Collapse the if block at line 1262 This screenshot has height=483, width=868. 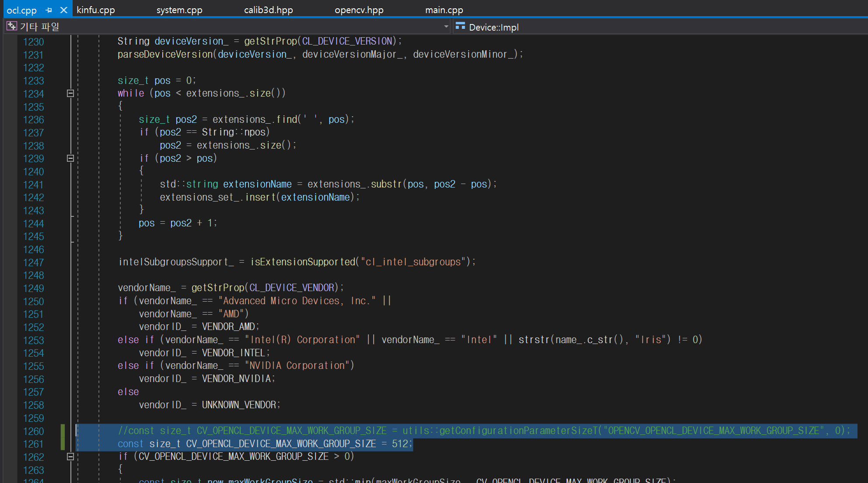point(70,456)
